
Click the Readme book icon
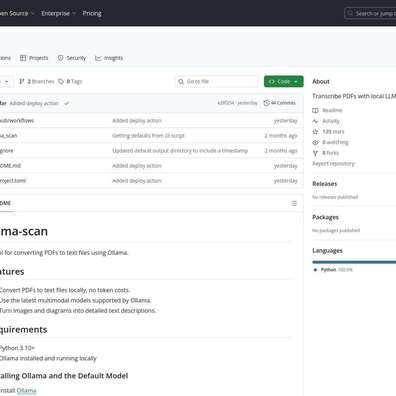[x=315, y=110]
